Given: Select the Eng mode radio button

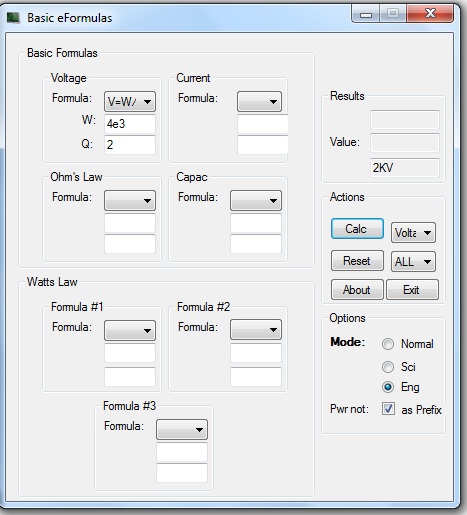Looking at the screenshot, I should (388, 387).
